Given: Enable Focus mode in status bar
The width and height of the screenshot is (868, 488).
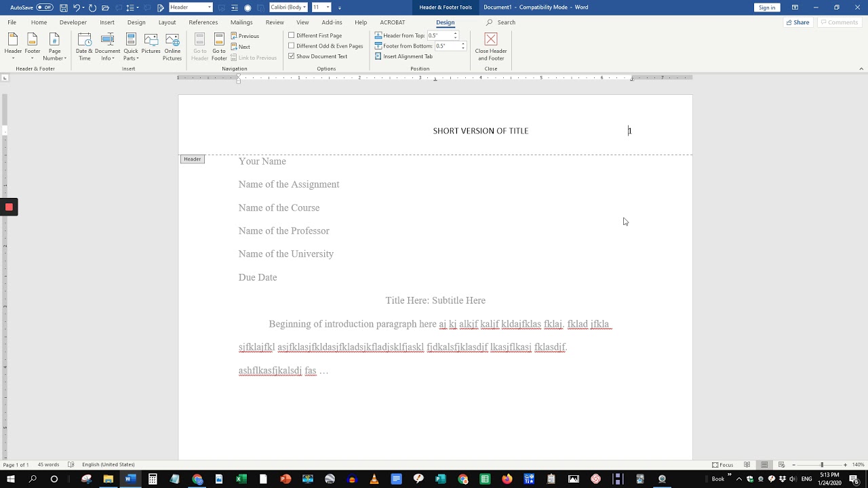Looking at the screenshot, I should (x=723, y=465).
